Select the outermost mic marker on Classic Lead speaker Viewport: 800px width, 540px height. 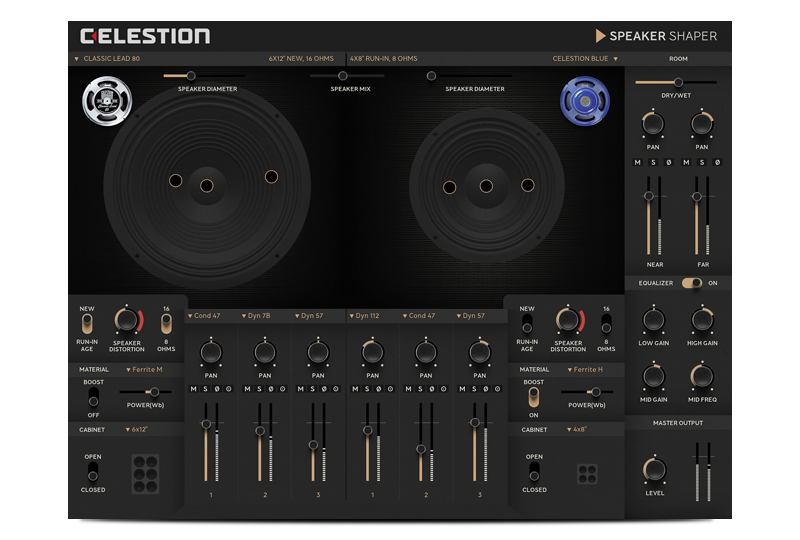click(x=271, y=177)
